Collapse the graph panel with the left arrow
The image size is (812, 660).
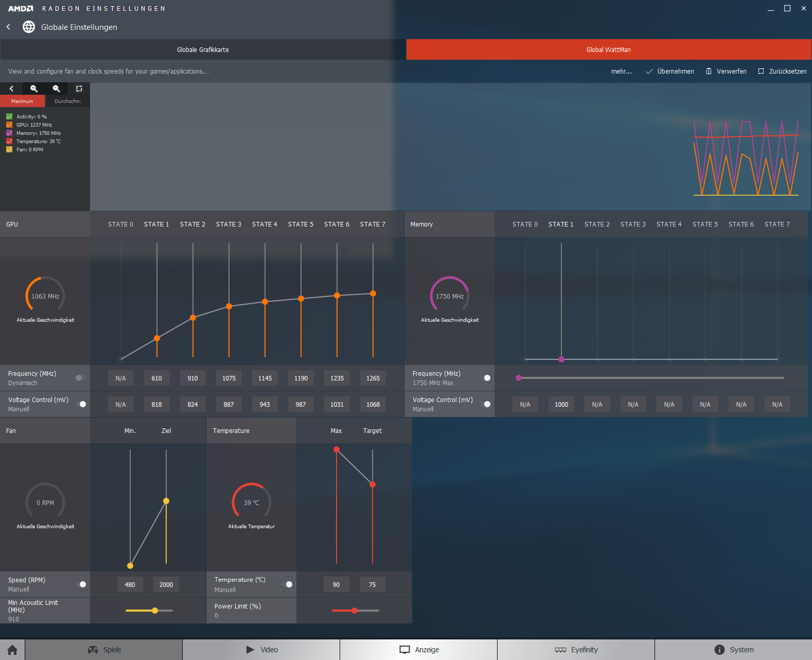pyautogui.click(x=11, y=89)
